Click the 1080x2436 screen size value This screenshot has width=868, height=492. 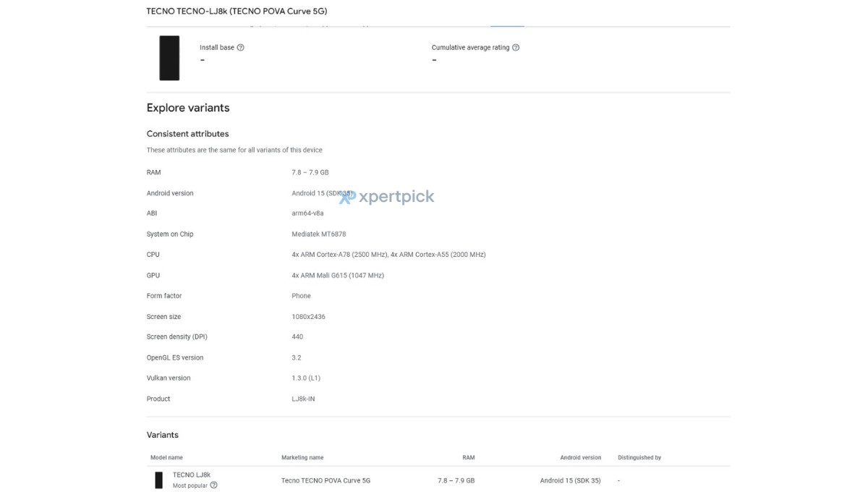[x=307, y=317]
